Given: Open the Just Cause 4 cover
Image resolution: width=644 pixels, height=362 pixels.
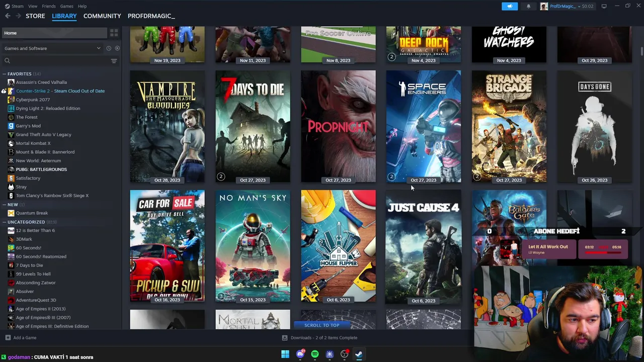Looking at the screenshot, I should tap(424, 247).
